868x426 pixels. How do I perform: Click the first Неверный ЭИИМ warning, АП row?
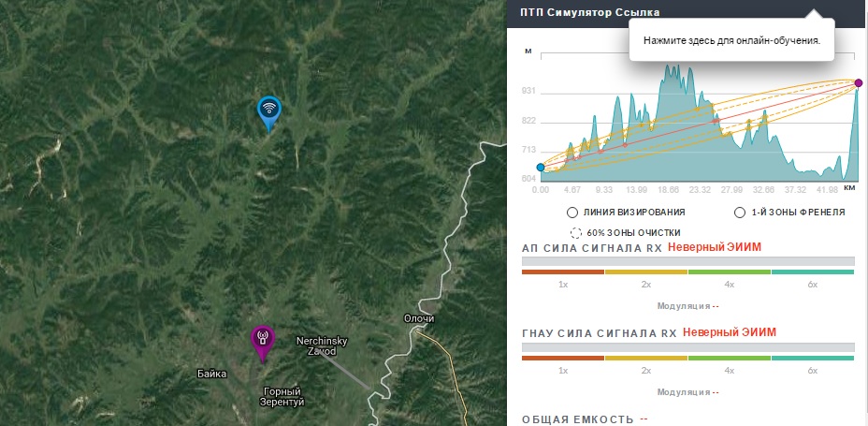[715, 247]
